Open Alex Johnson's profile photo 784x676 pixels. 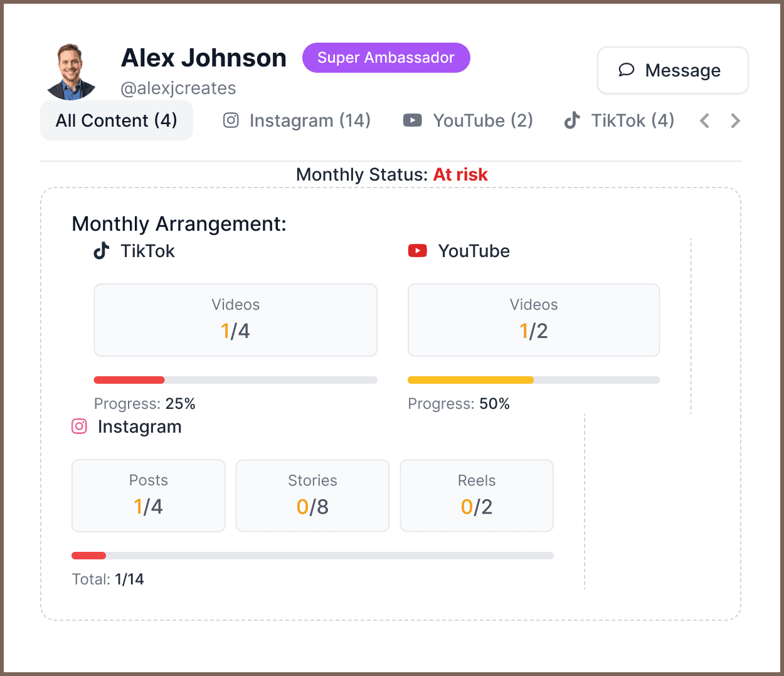[x=72, y=72]
